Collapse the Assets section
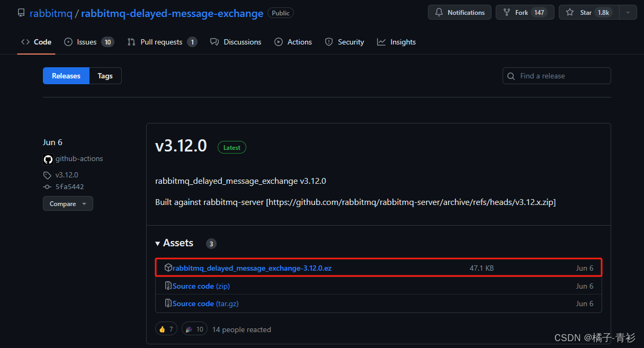Screen dimensions: 644x348 [x=158, y=243]
